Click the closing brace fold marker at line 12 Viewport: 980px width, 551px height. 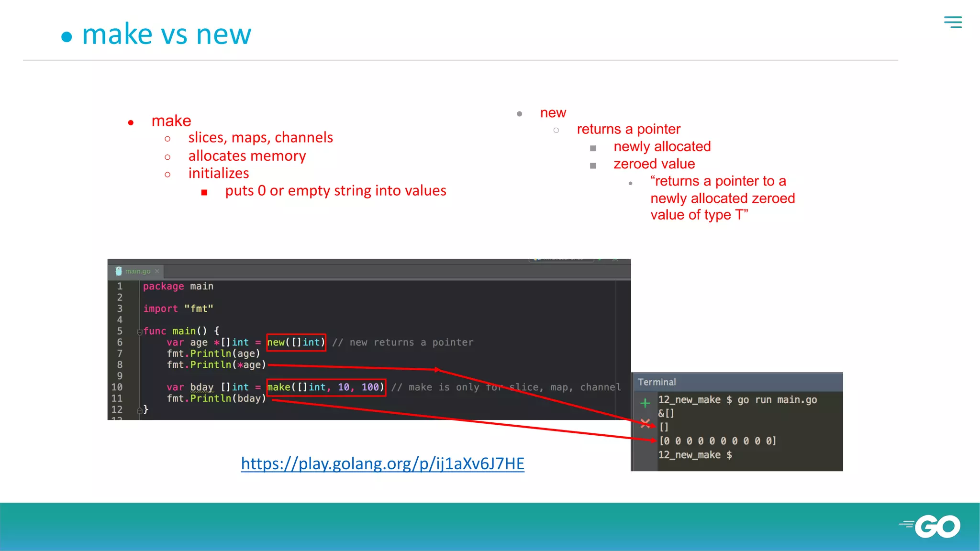coord(140,410)
